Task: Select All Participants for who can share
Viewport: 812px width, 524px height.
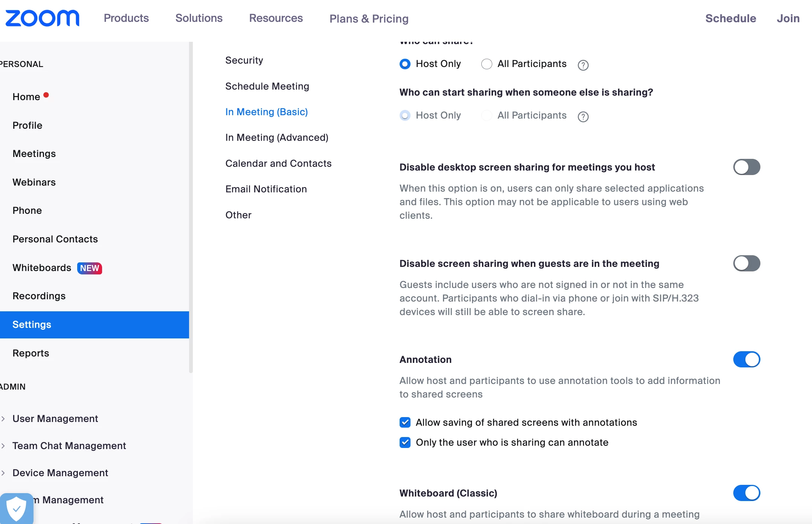Action: pos(487,64)
